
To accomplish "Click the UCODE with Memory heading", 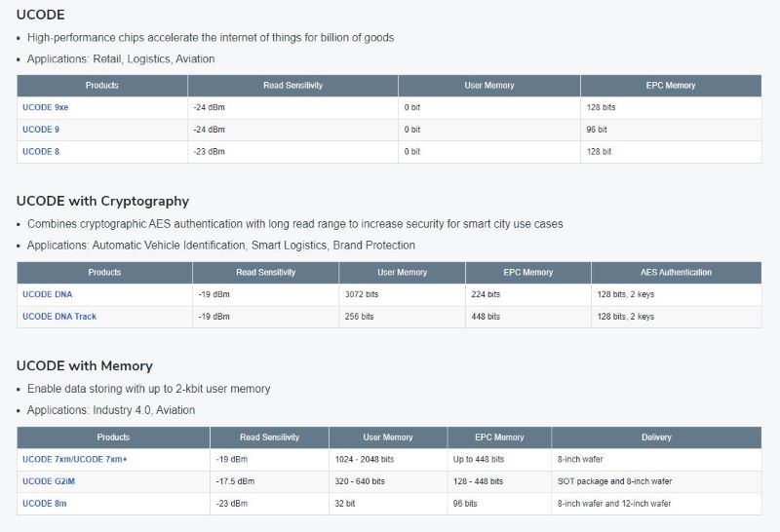I will pyautogui.click(x=85, y=366).
